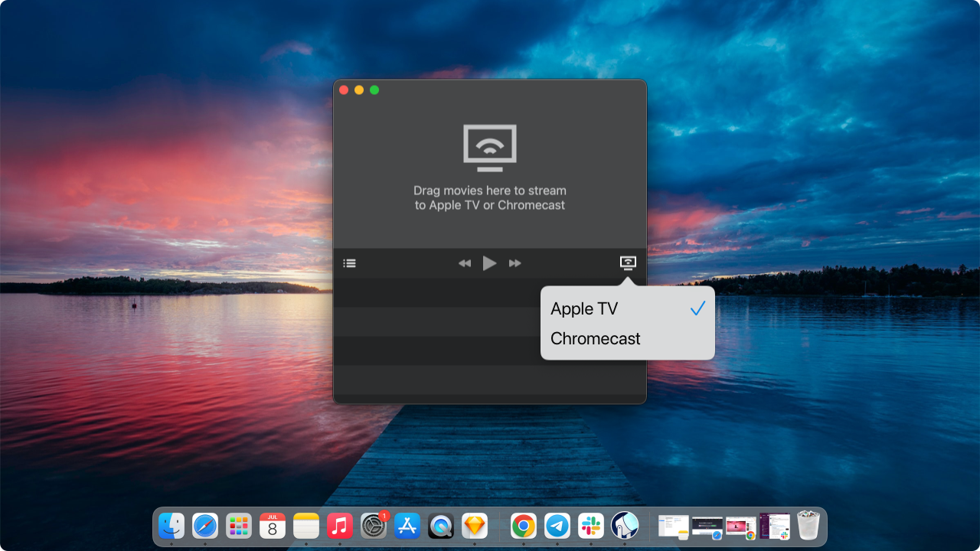
Task: Open the playlist list icon
Action: [x=349, y=263]
